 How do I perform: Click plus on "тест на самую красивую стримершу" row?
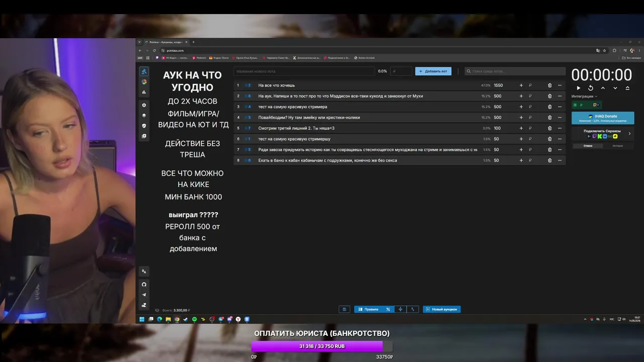[x=521, y=139]
